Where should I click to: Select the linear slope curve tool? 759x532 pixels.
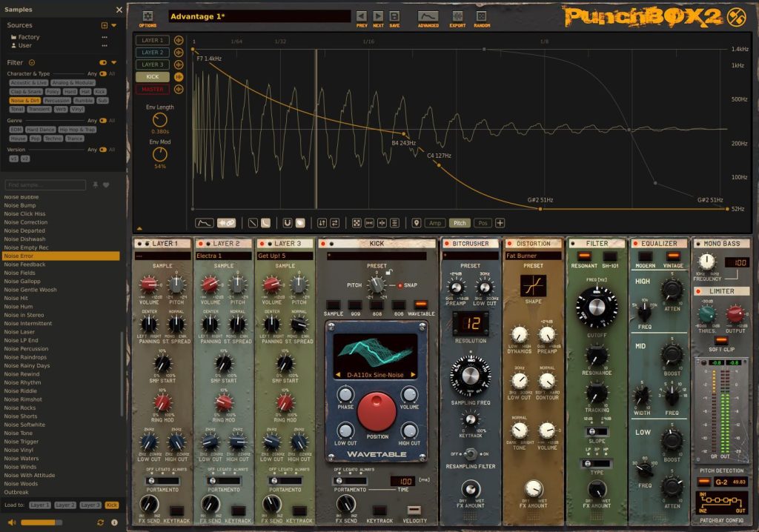click(253, 223)
